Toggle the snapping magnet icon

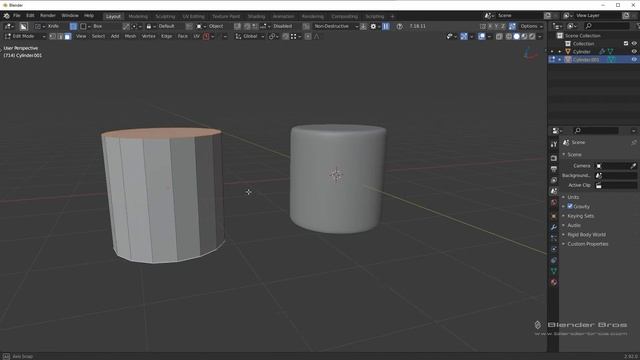click(x=285, y=36)
